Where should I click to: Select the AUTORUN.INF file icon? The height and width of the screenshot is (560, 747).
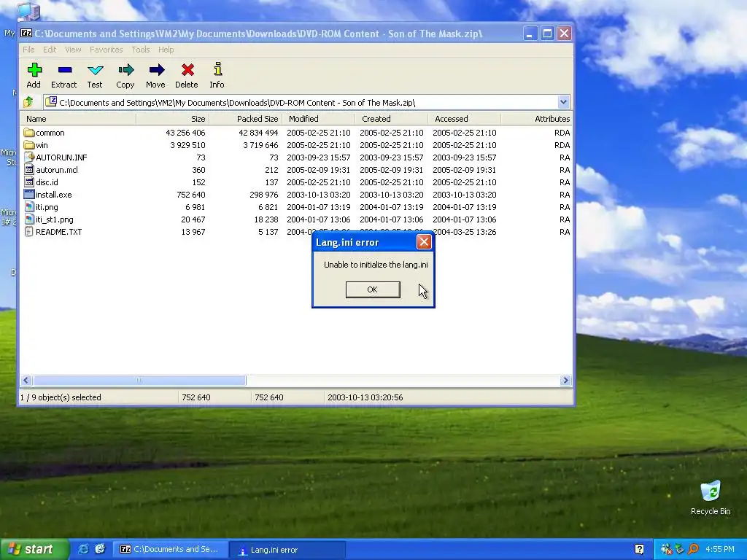(x=29, y=157)
